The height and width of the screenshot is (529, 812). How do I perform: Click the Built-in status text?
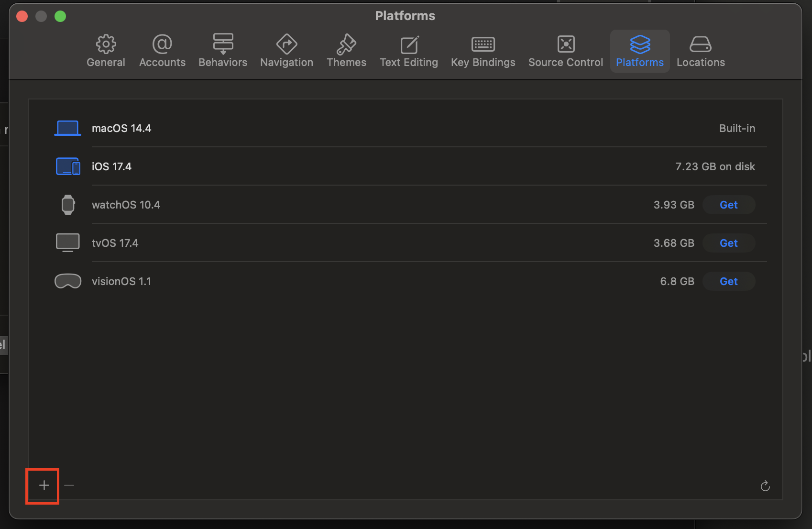coord(737,128)
